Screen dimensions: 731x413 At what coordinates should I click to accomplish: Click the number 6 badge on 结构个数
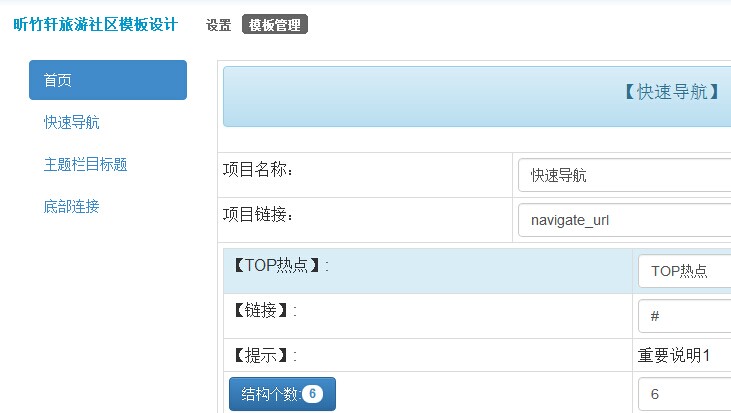pos(312,394)
